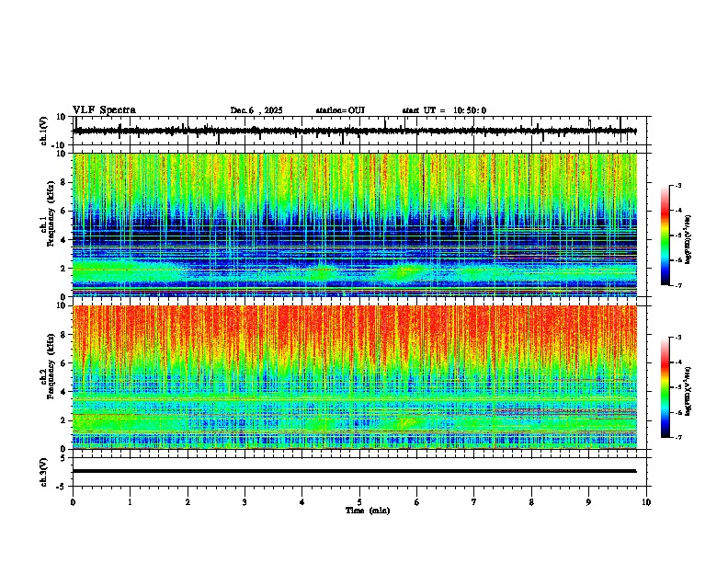The width and height of the screenshot is (728, 563).
Task: Click time axis tick label '8'
Action: click(x=531, y=502)
